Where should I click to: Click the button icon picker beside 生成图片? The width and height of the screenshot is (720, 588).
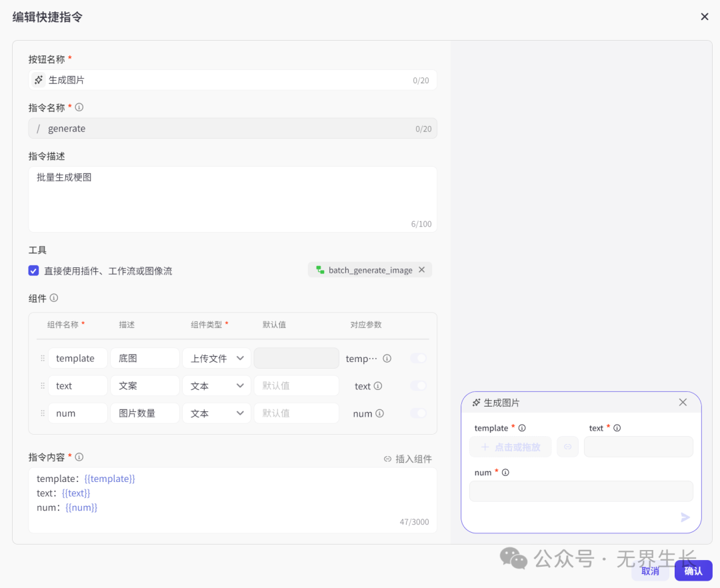point(39,80)
